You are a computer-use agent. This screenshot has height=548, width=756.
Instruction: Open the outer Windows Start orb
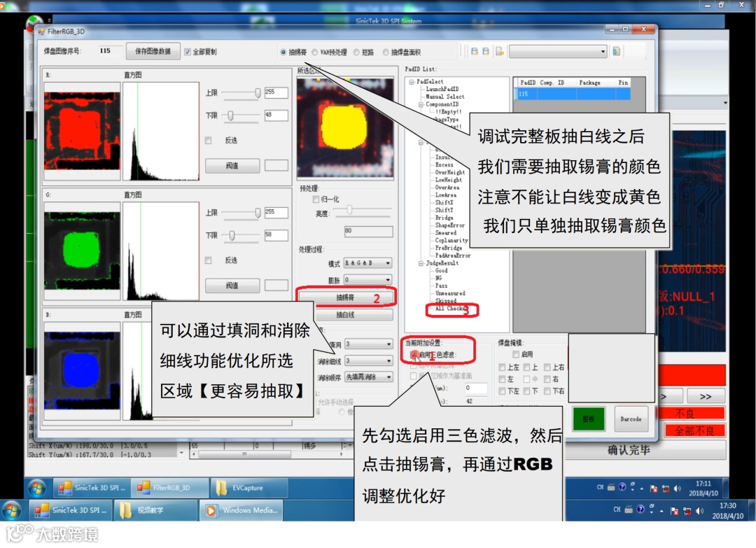click(x=12, y=510)
